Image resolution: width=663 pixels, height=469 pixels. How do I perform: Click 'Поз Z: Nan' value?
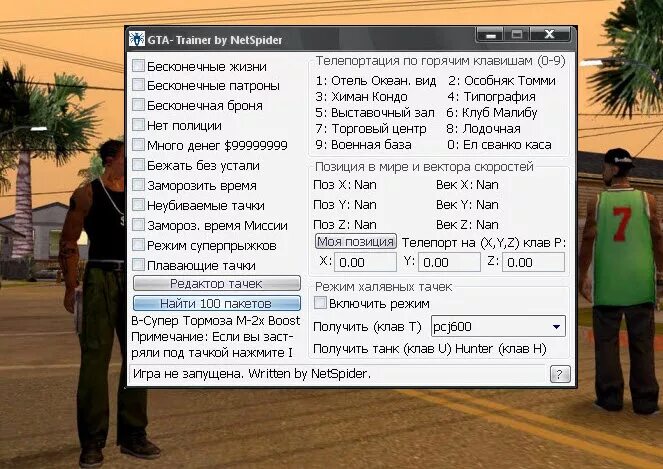[345, 225]
